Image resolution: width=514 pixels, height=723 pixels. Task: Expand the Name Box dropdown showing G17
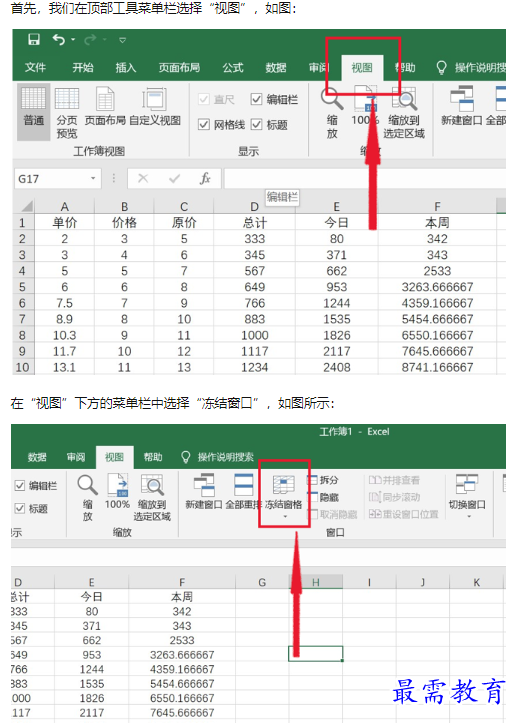pyautogui.click(x=93, y=178)
